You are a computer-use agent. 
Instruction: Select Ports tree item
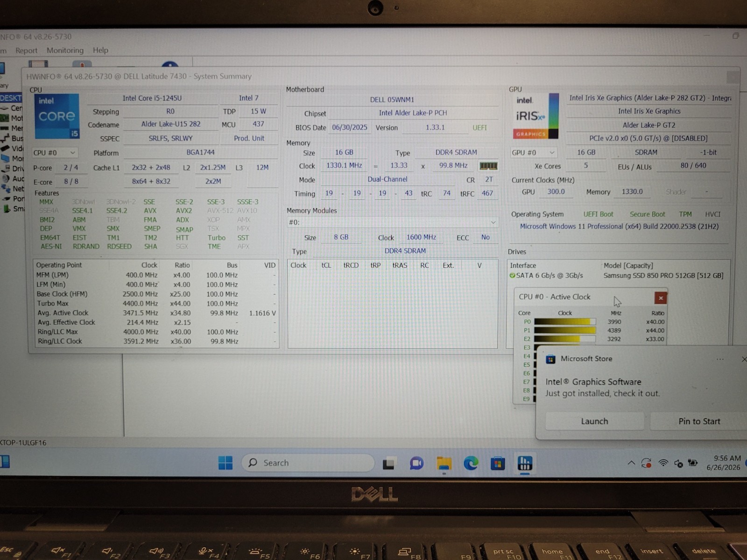tap(14, 199)
